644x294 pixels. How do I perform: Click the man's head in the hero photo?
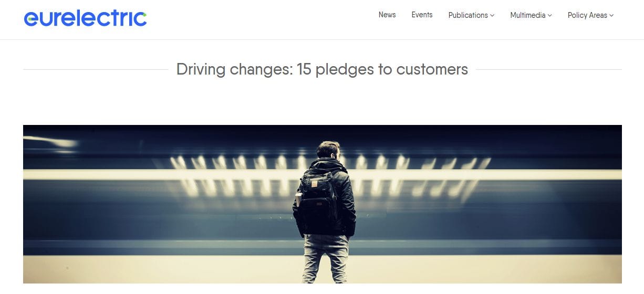(x=329, y=150)
